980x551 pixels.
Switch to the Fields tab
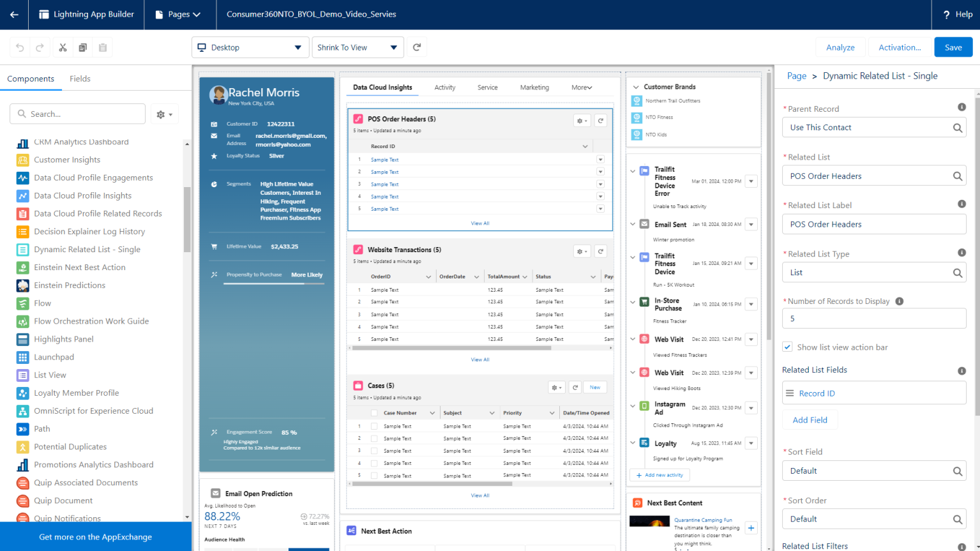(80, 79)
